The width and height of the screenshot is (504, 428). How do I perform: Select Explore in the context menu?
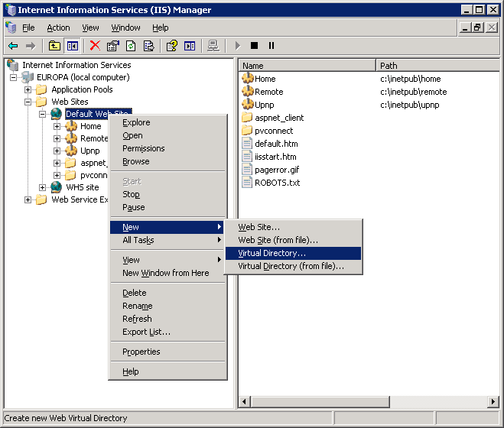pos(167,122)
